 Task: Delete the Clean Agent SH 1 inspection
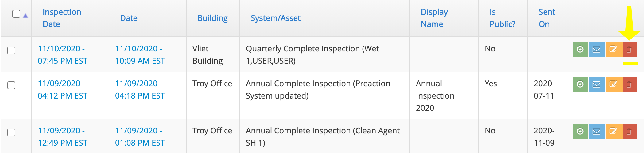[630, 132]
